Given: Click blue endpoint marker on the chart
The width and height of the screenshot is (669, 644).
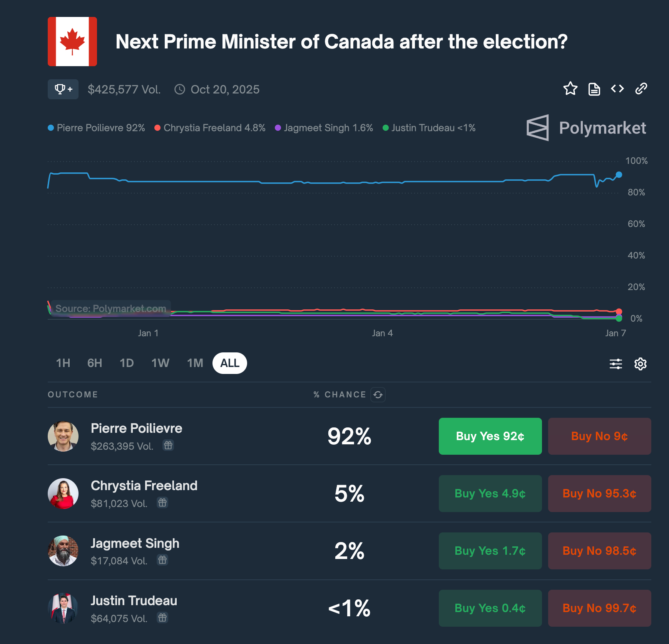Looking at the screenshot, I should tap(619, 175).
